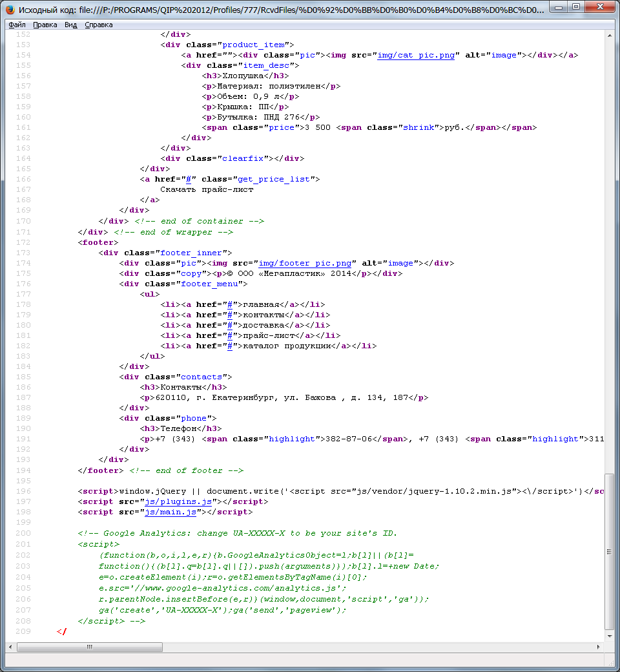Click class value footer_menu
Viewport: 620px width, 672px height.
click(209, 284)
